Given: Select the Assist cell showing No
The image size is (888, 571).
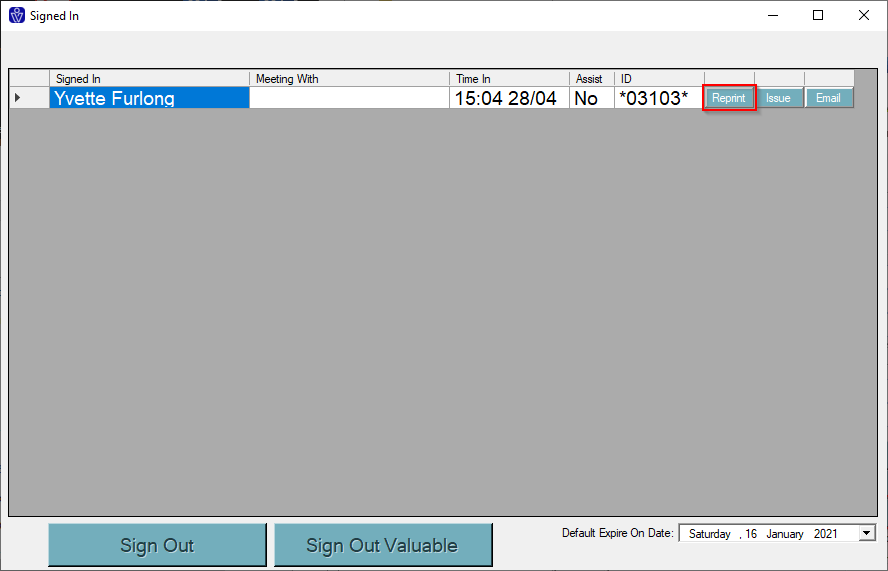Looking at the screenshot, I should 592,98.
